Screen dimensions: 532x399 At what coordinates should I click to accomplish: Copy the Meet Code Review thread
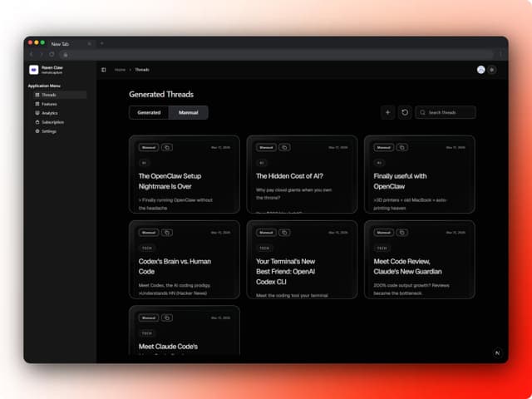402,233
